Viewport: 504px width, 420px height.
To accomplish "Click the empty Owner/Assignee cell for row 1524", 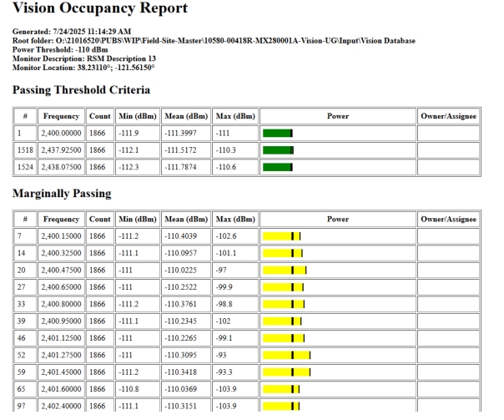I will 448,167.
